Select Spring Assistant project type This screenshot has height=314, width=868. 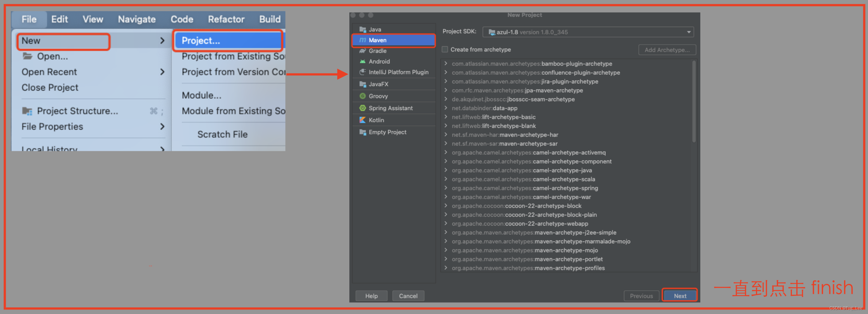(x=394, y=108)
